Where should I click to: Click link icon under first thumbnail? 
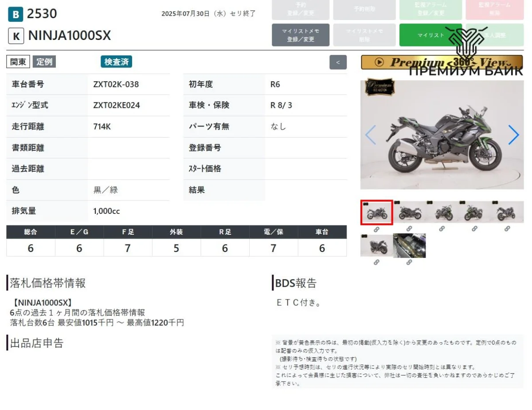coord(376,229)
